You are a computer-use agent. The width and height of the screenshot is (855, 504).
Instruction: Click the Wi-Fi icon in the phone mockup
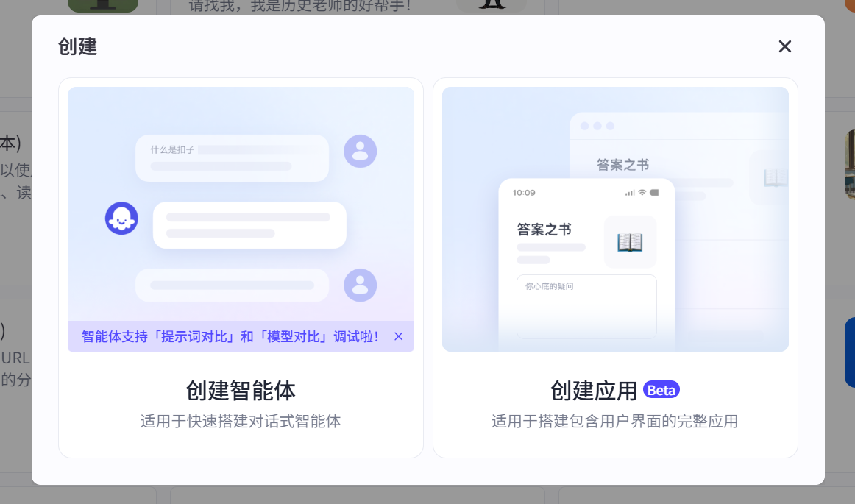pyautogui.click(x=642, y=192)
